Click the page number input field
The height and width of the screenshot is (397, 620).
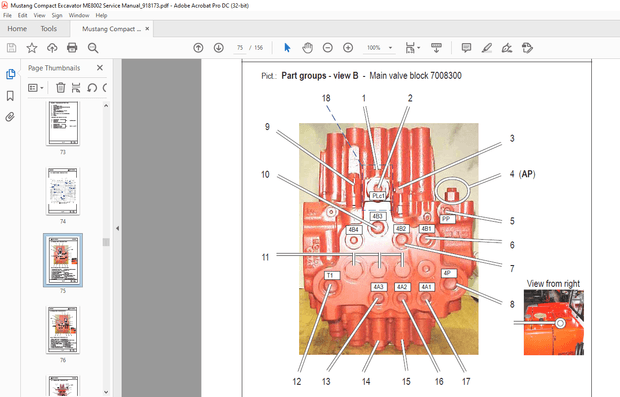pos(240,48)
